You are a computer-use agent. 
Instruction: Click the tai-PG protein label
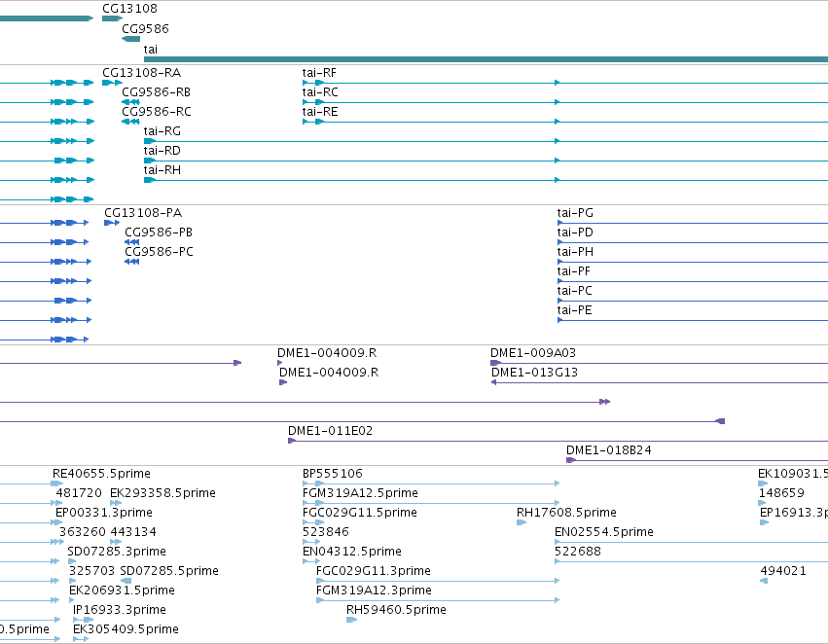[575, 213]
